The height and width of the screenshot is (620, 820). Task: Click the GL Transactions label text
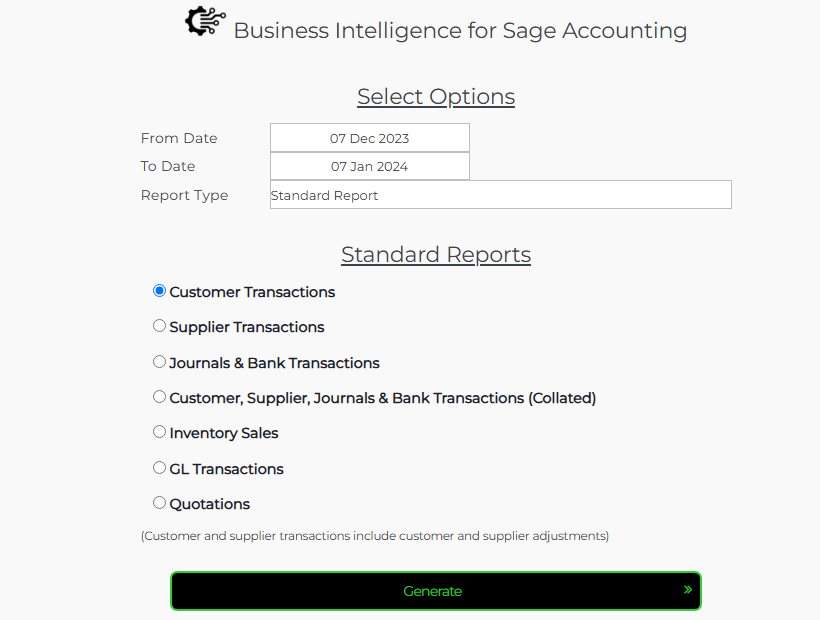[x=227, y=469]
